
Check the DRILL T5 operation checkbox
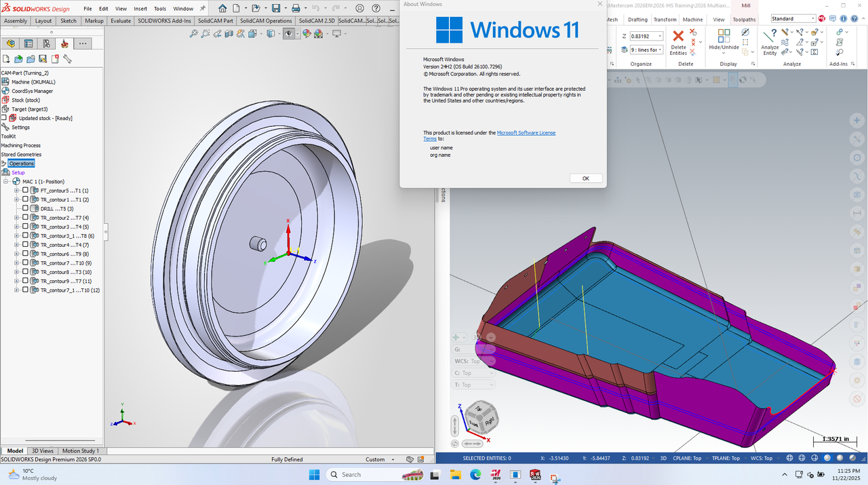tap(26, 208)
